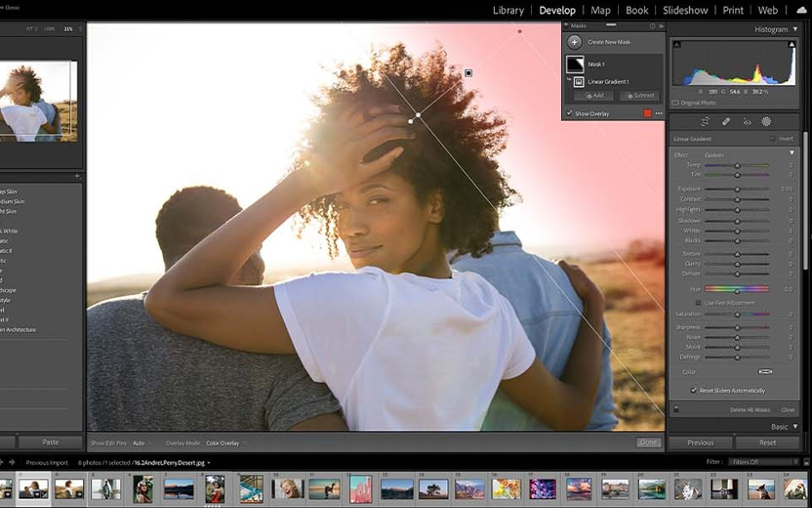
Task: Click the Linear Gradient 1 mask component icon
Action: [x=579, y=82]
